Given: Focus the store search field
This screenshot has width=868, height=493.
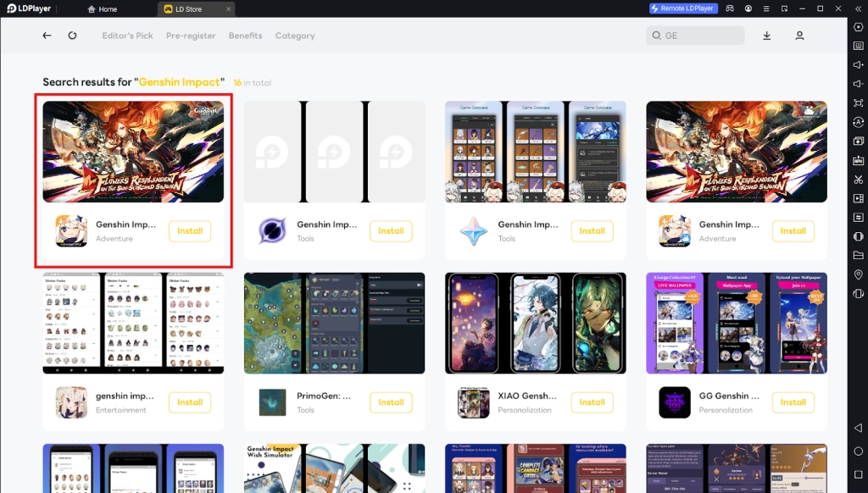Looking at the screenshot, I should (695, 36).
